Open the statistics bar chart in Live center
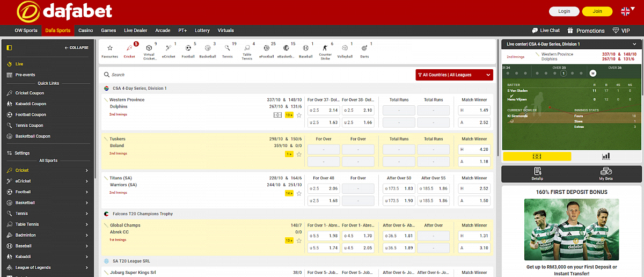The width and height of the screenshot is (644, 277). [606, 156]
